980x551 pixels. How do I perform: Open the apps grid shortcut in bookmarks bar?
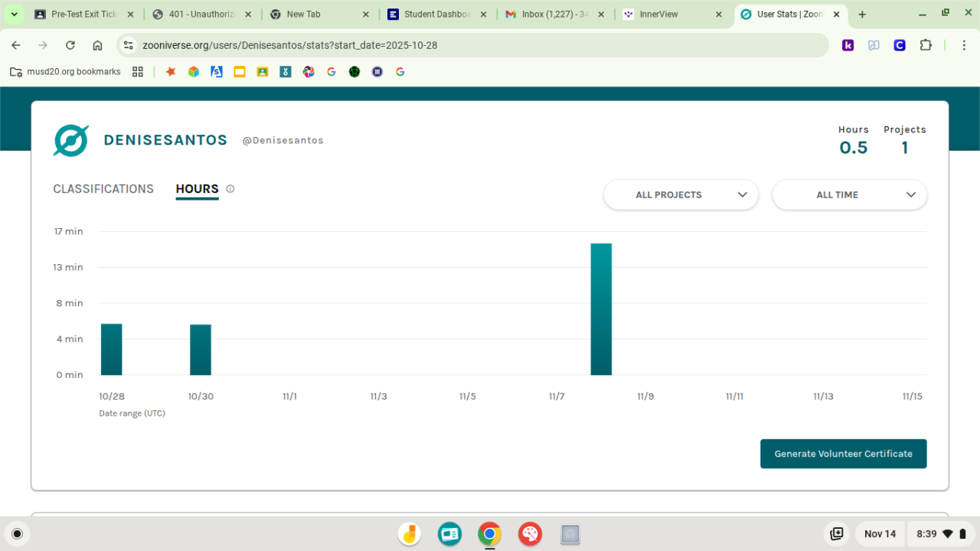click(138, 72)
